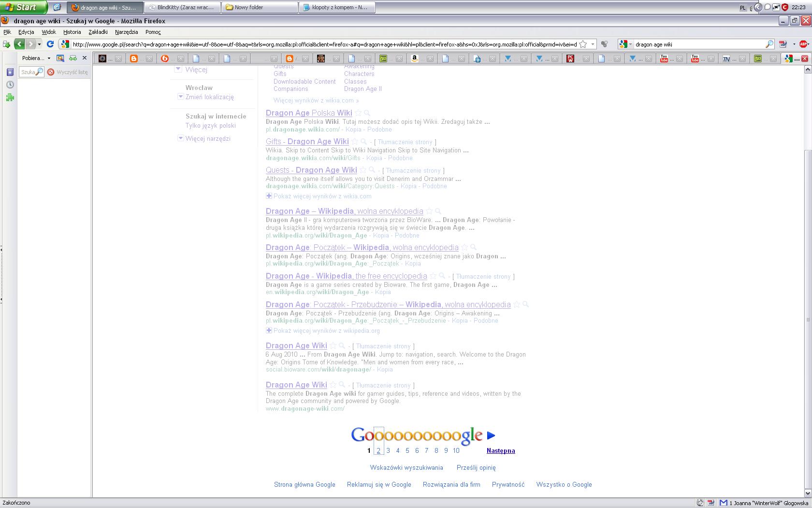Open the Gmail notifier icon in the status bar
Screen dimensions: 812x508
(x=723, y=503)
